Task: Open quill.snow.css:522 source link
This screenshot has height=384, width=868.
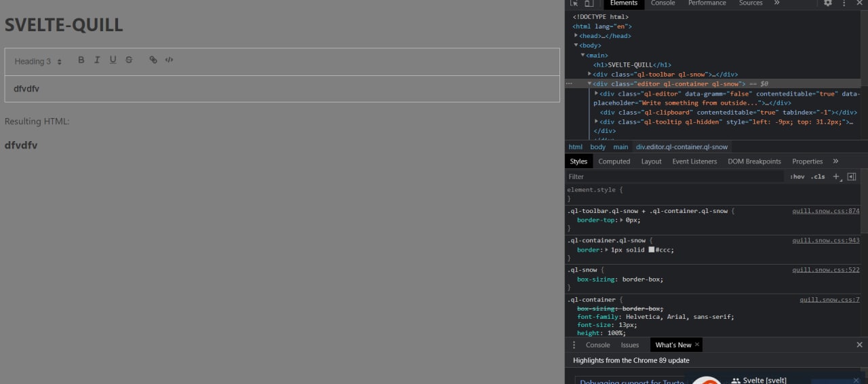Action: pyautogui.click(x=826, y=270)
